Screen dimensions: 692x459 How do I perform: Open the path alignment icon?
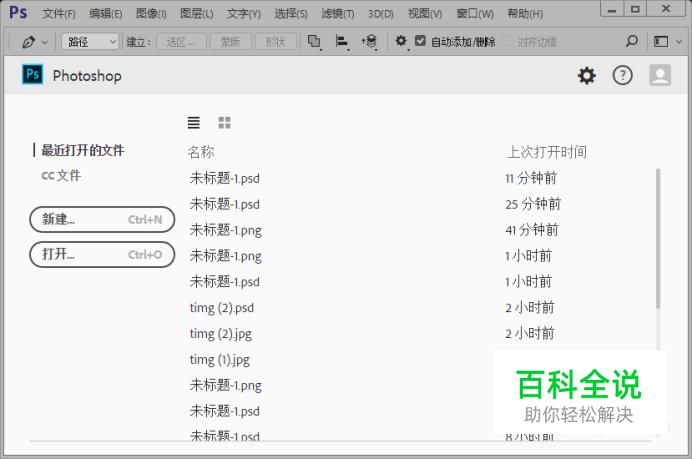click(x=342, y=41)
